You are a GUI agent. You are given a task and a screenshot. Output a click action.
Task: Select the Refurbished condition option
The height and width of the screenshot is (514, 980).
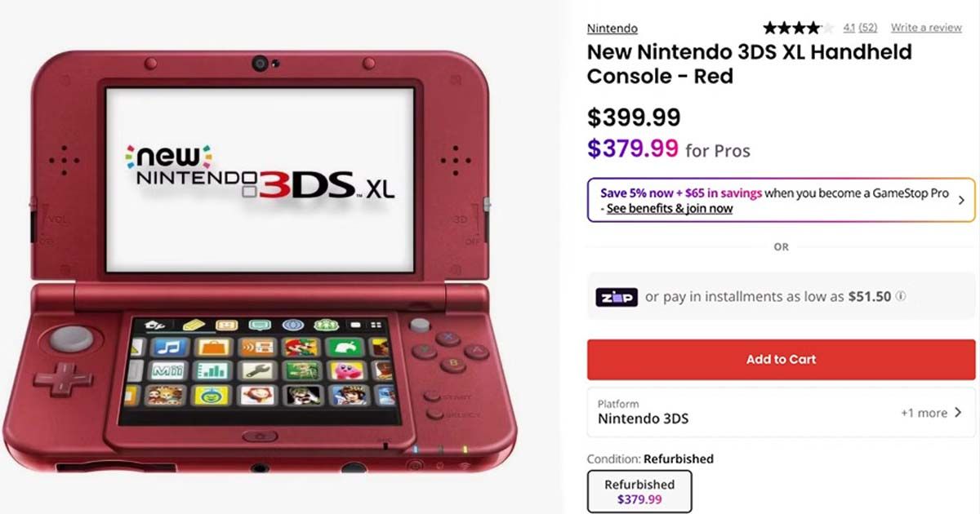[639, 491]
